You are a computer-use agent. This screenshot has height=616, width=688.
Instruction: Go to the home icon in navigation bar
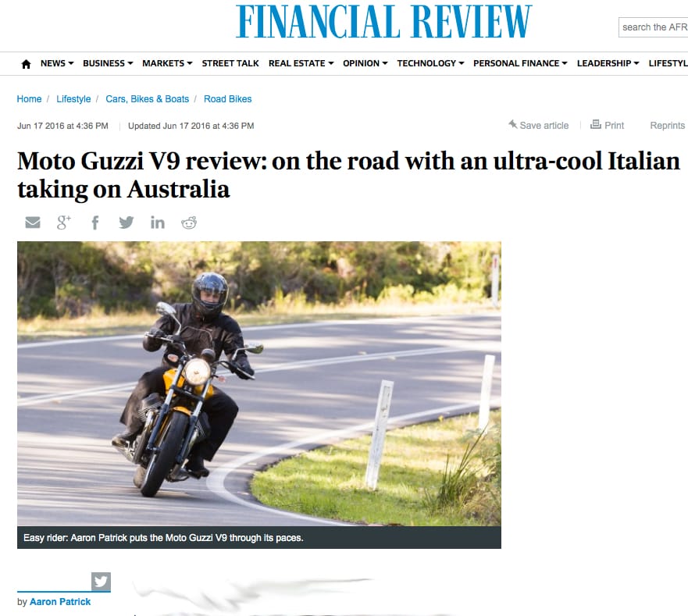pyautogui.click(x=26, y=64)
